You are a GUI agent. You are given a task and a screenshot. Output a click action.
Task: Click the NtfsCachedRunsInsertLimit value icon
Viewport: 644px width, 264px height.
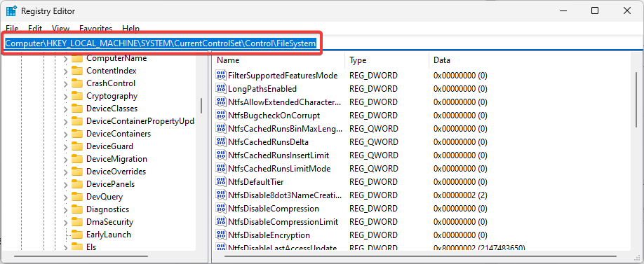click(221, 155)
